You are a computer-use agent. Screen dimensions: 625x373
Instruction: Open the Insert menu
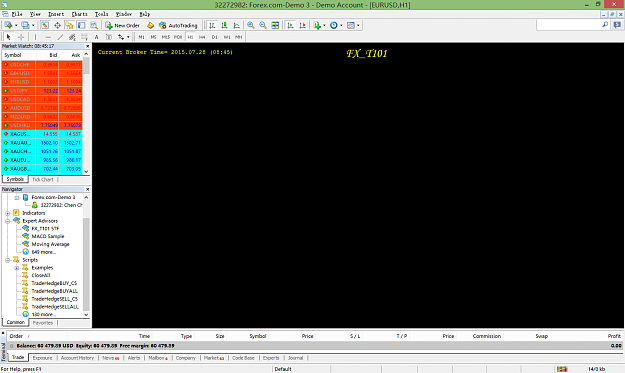[56, 14]
